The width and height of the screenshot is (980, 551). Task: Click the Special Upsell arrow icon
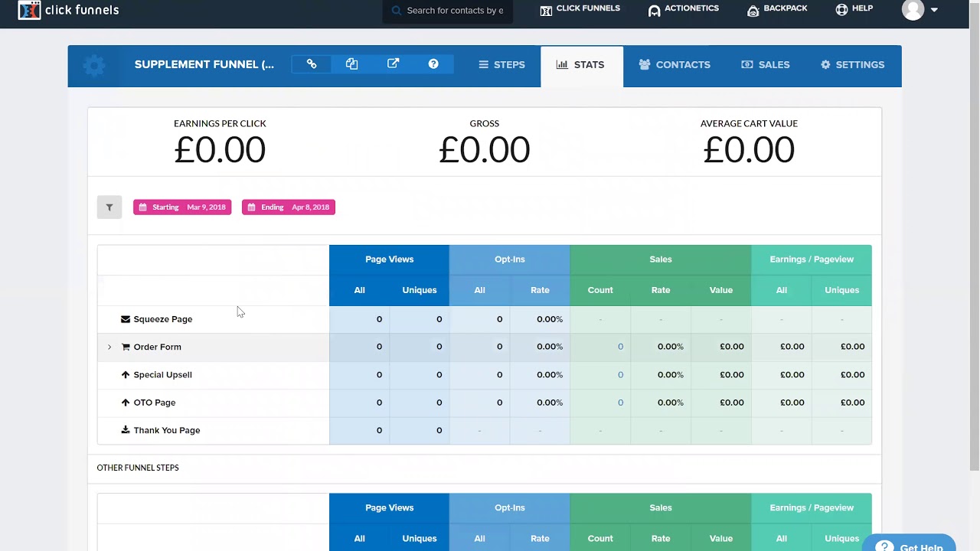[126, 375]
